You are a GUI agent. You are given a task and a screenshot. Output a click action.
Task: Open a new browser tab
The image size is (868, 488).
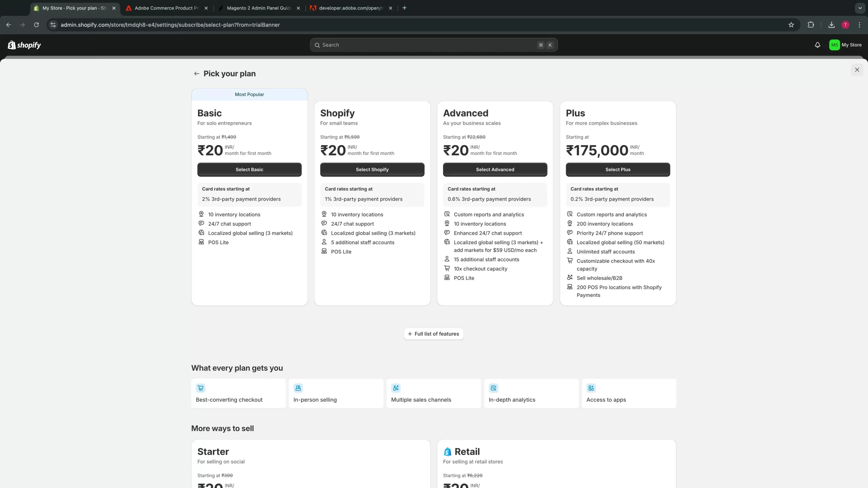coord(404,8)
